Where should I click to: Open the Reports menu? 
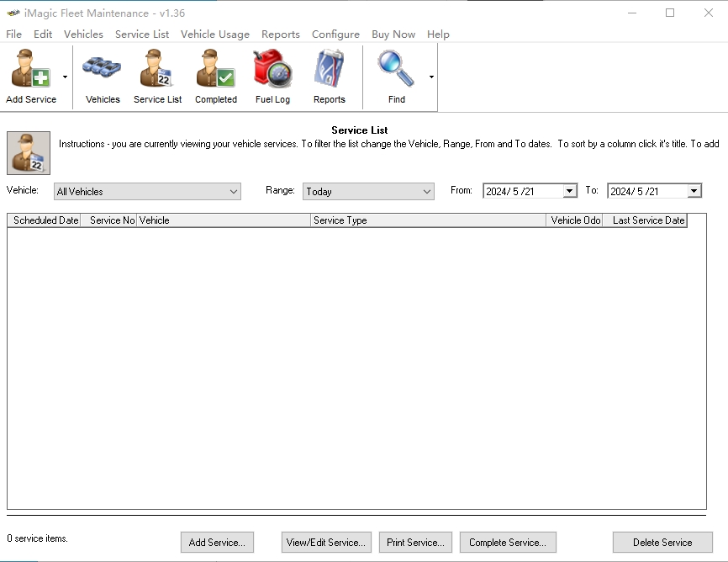[281, 34]
